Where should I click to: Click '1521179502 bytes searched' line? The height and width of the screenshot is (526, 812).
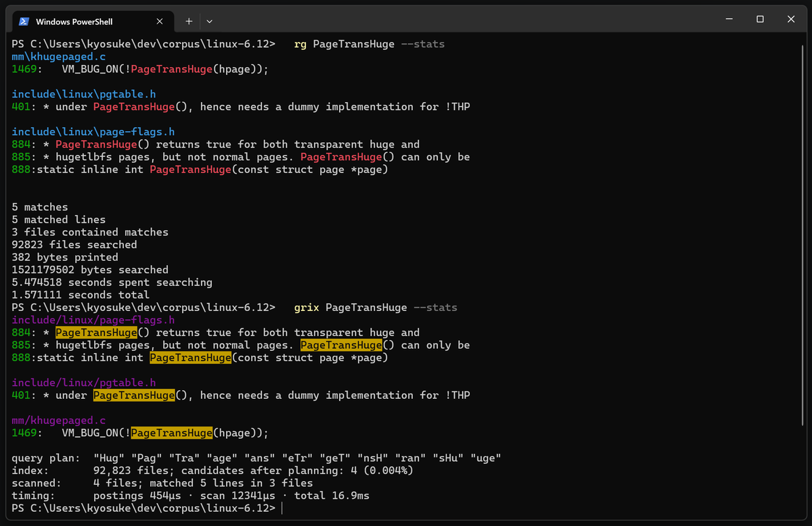coord(90,270)
